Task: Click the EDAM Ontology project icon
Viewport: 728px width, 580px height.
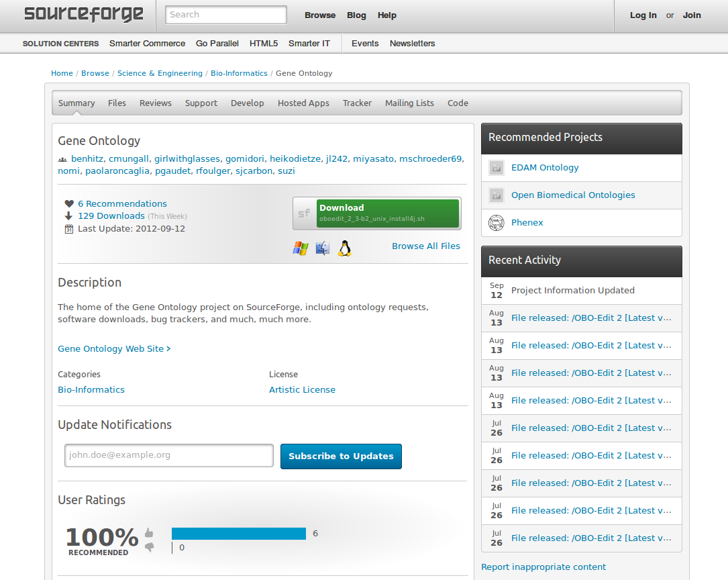Action: tap(497, 168)
